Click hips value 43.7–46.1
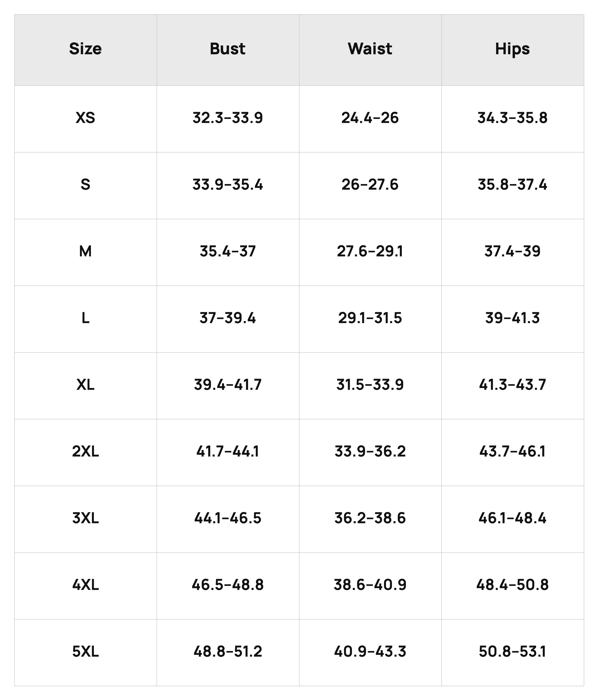598x700 pixels. [x=512, y=452]
